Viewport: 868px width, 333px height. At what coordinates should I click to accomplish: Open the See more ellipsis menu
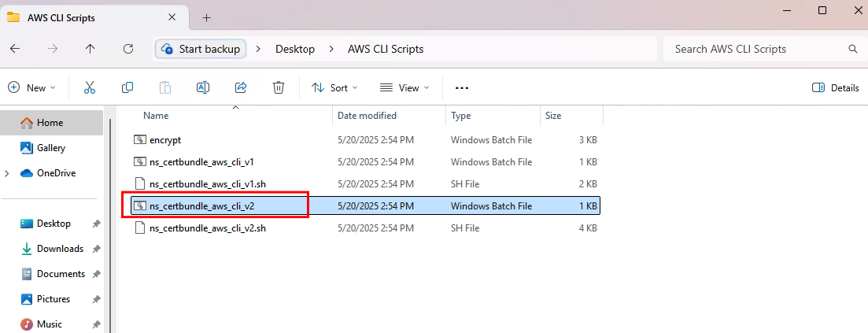462,87
